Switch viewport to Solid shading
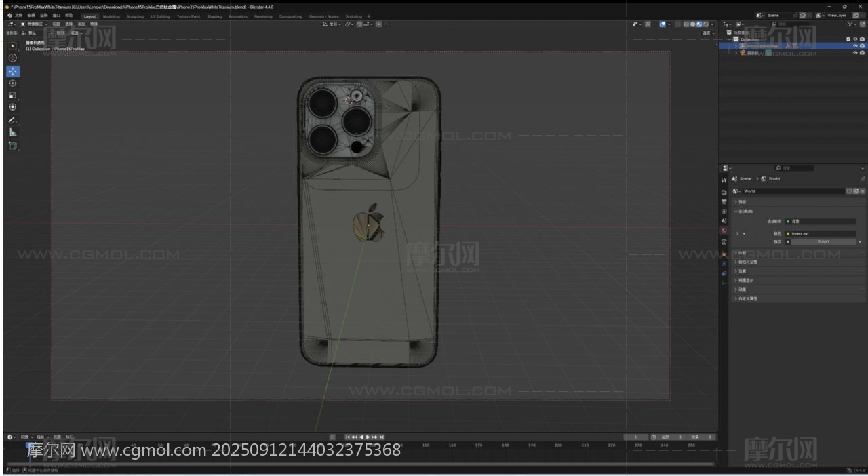The width and height of the screenshot is (868, 476). tap(692, 24)
